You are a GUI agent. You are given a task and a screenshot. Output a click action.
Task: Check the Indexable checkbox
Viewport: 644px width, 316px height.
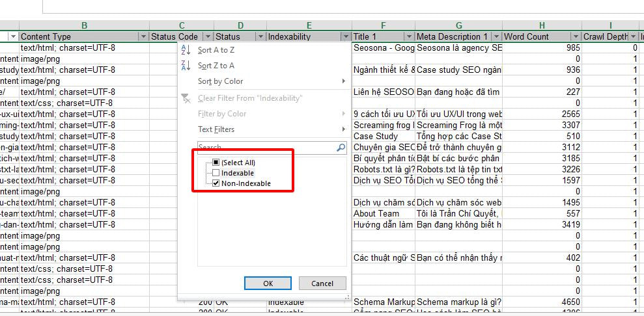pos(216,173)
